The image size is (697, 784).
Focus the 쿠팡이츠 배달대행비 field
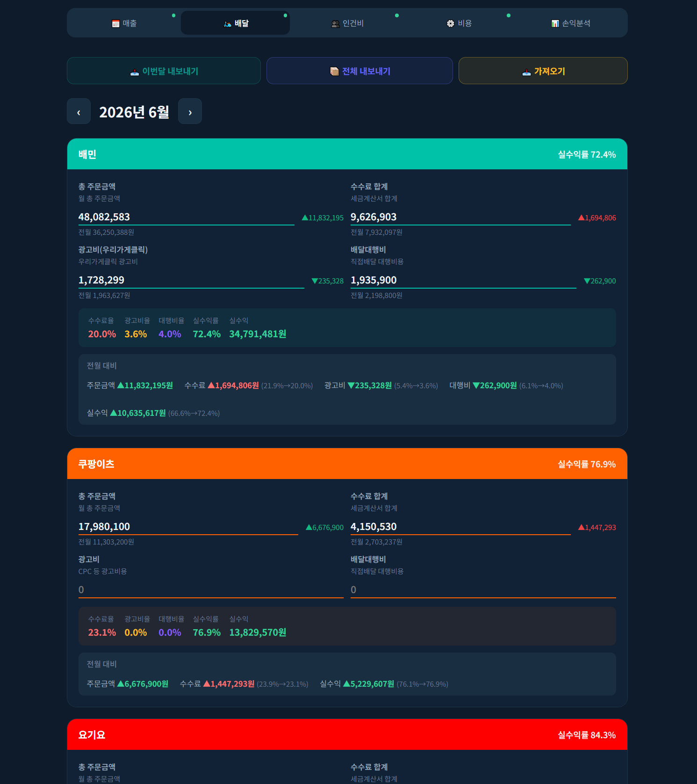483,590
